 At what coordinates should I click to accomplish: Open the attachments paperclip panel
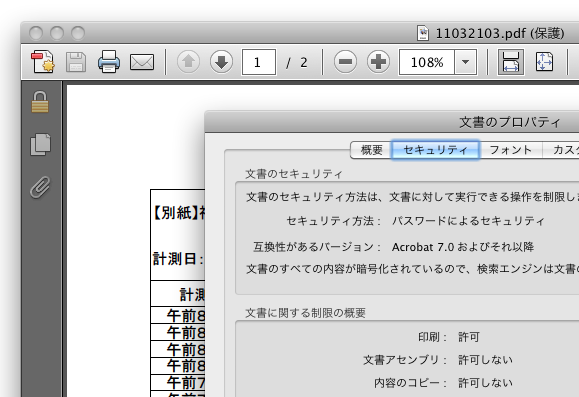pyautogui.click(x=40, y=187)
